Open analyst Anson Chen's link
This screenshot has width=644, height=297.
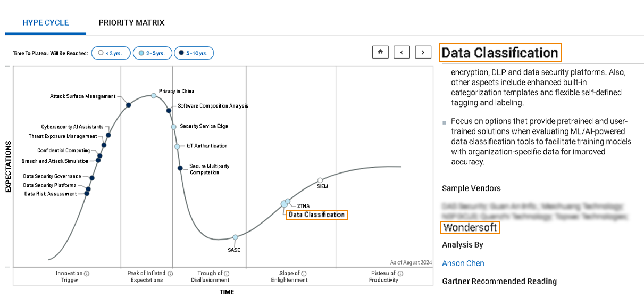click(463, 263)
